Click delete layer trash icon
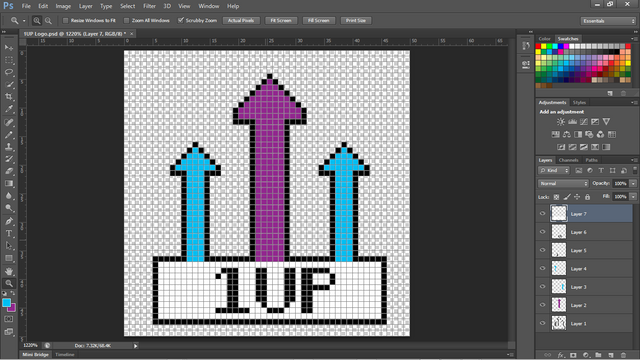Screen dimensions: 640x360 pos(623,355)
